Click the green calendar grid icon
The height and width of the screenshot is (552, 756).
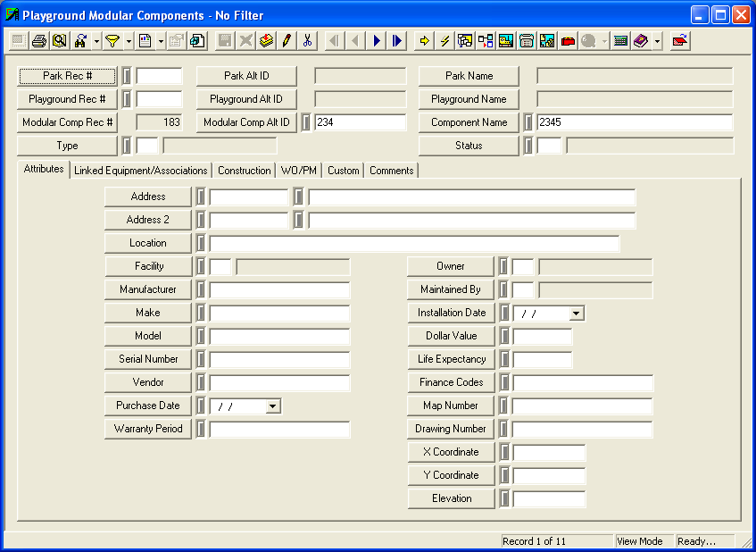click(620, 41)
